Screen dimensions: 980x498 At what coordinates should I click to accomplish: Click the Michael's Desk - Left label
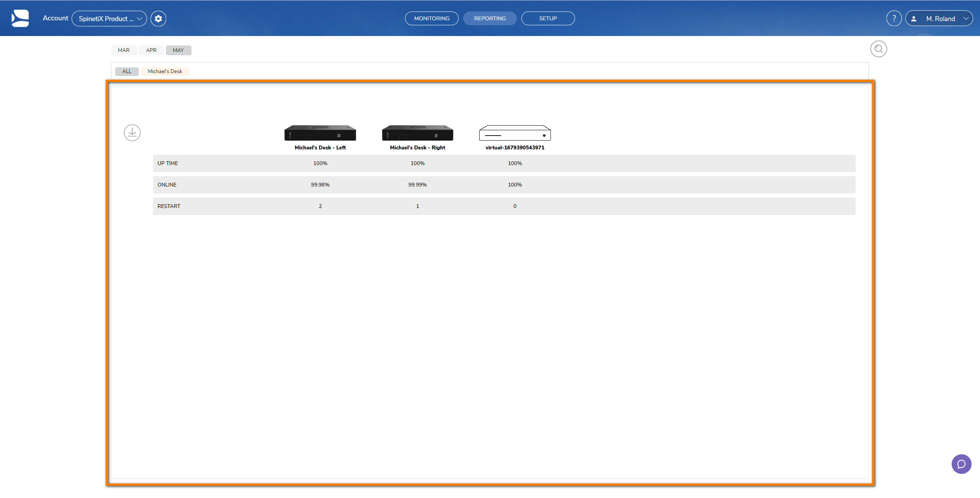pyautogui.click(x=320, y=147)
